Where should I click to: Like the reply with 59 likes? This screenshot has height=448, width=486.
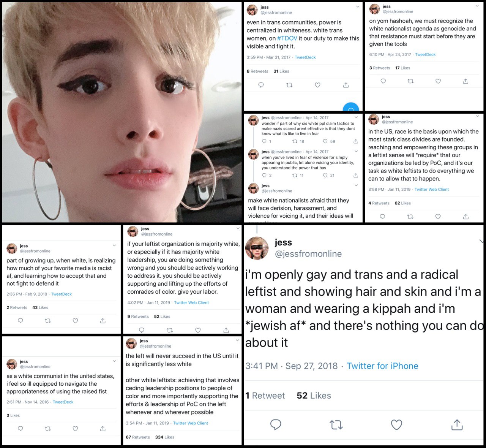[x=325, y=141]
